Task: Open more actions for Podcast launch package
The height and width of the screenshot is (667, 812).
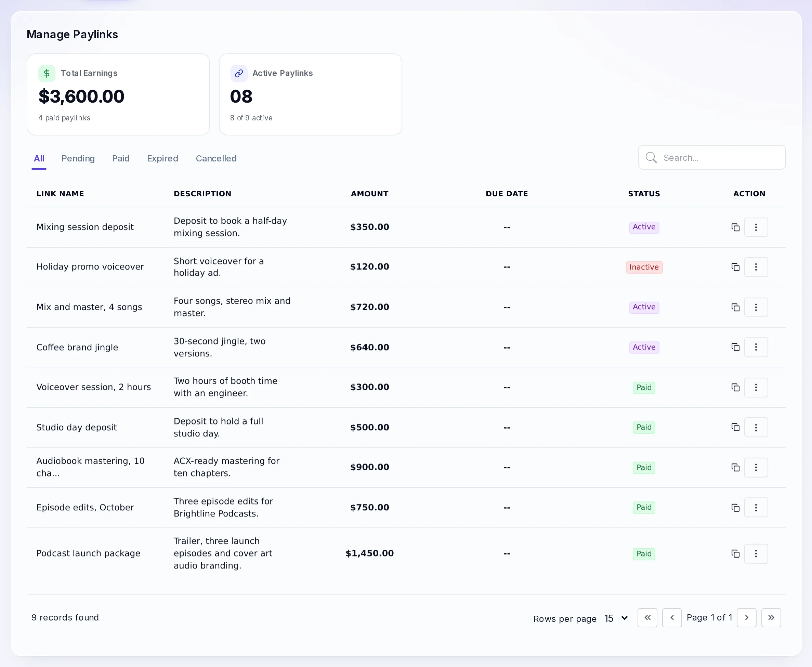Action: click(x=756, y=554)
